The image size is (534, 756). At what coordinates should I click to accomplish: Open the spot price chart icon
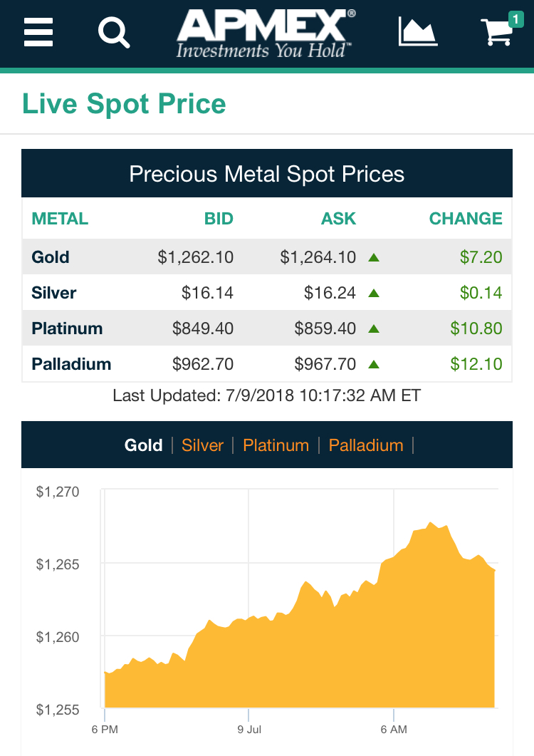(x=418, y=32)
